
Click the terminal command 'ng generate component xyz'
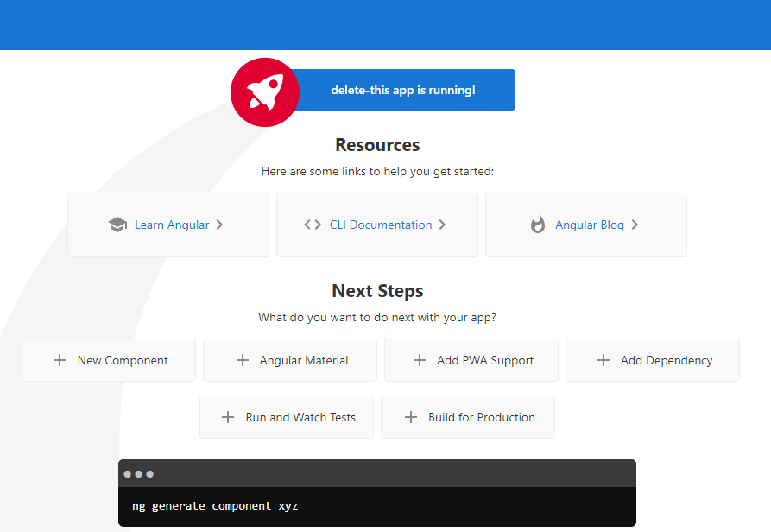215,505
